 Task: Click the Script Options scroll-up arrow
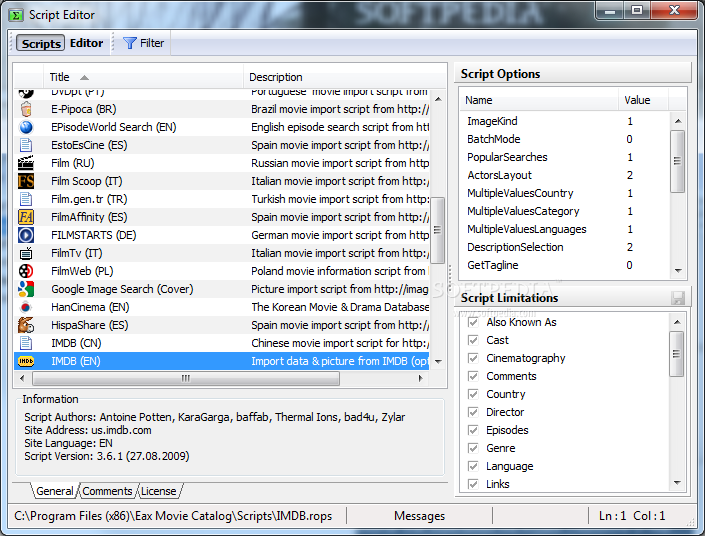coord(678,121)
